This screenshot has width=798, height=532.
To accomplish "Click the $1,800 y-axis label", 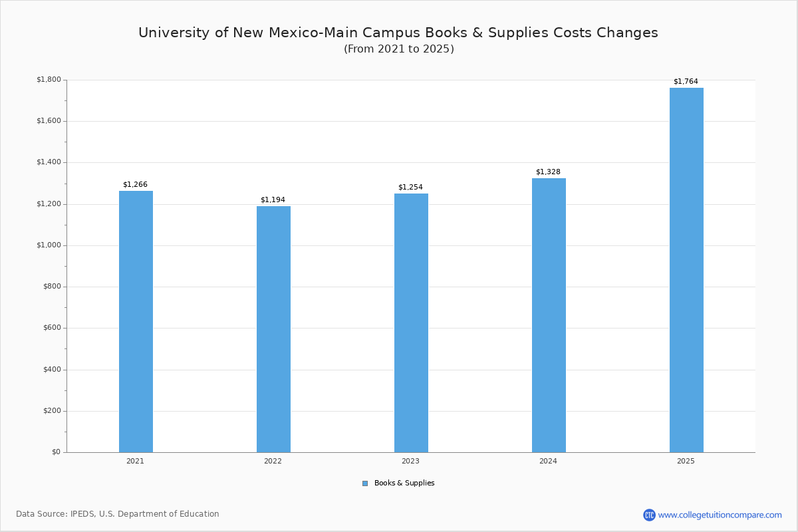I will tap(49, 80).
